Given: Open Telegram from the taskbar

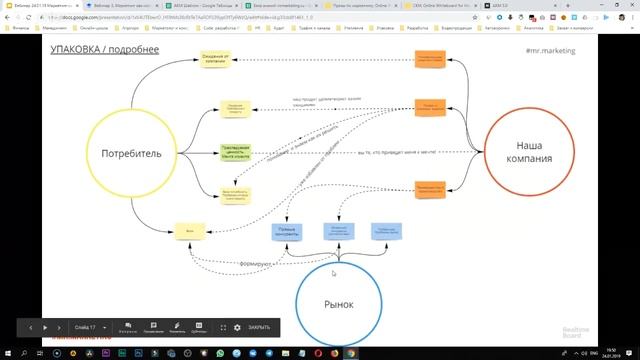Looking at the screenshot, I should 269,353.
